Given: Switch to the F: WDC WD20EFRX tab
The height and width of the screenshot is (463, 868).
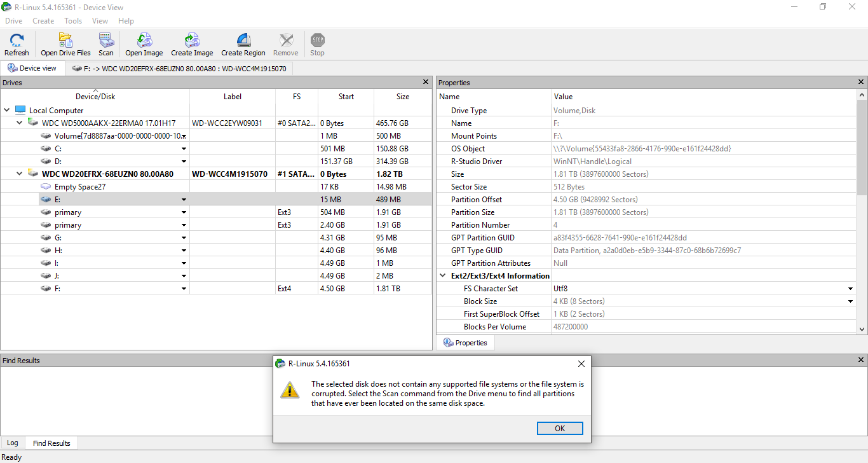Looking at the screenshot, I should 179,68.
